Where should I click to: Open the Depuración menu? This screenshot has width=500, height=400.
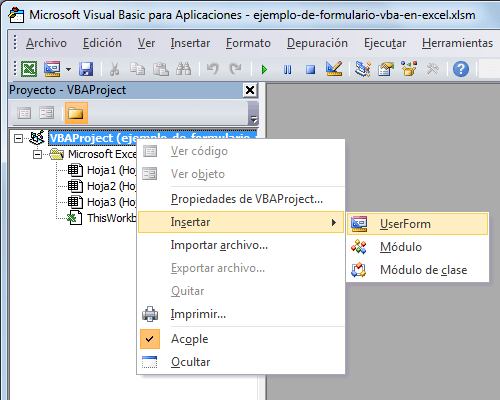(317, 43)
